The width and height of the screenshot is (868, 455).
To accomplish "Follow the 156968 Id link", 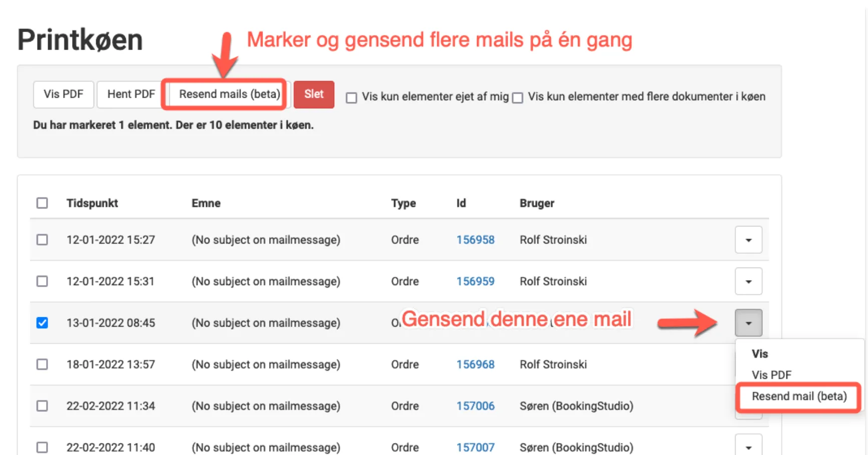I will click(x=475, y=364).
